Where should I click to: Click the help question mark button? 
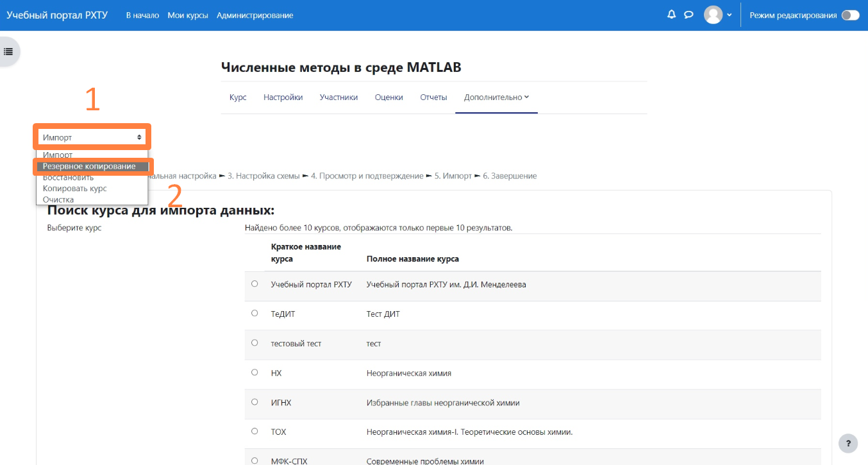coord(848,443)
